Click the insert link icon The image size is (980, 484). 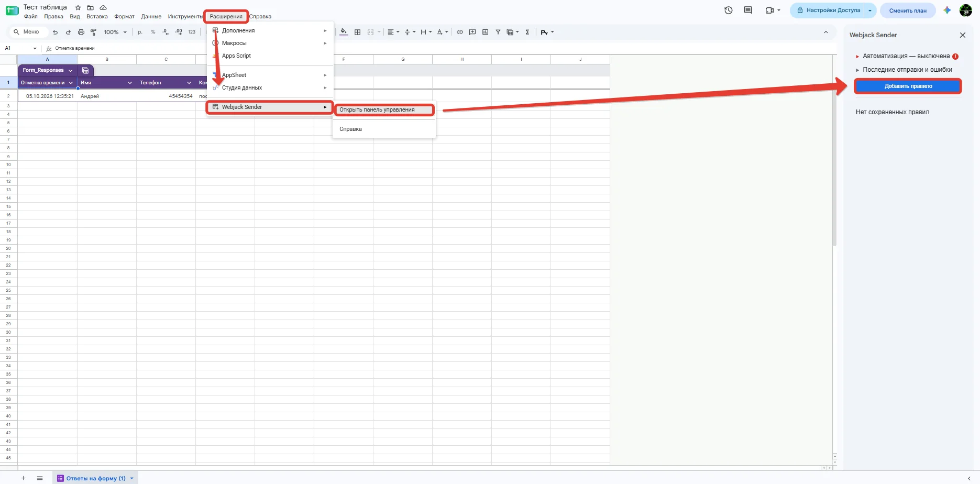coord(459,32)
